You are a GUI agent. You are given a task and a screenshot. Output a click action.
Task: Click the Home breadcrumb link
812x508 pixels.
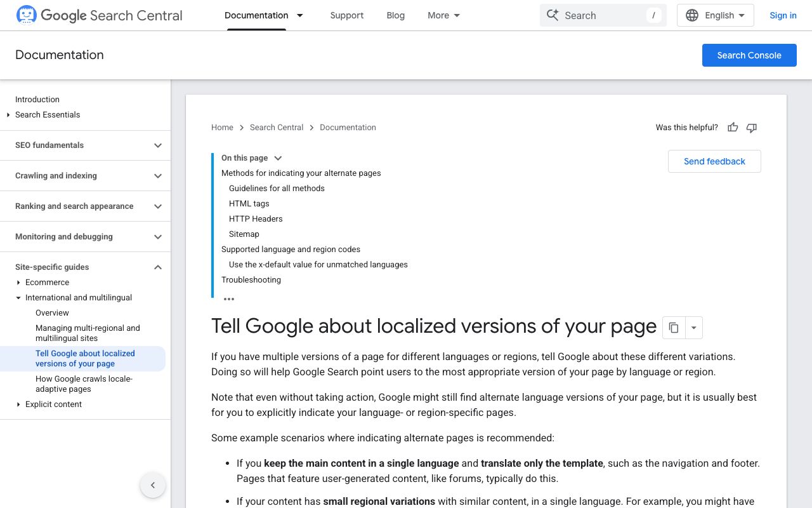tap(222, 128)
